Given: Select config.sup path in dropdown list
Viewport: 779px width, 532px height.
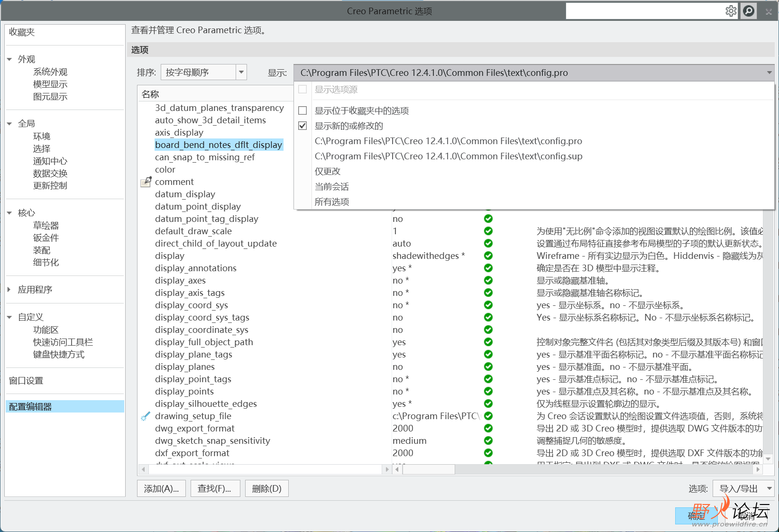Looking at the screenshot, I should point(449,156).
